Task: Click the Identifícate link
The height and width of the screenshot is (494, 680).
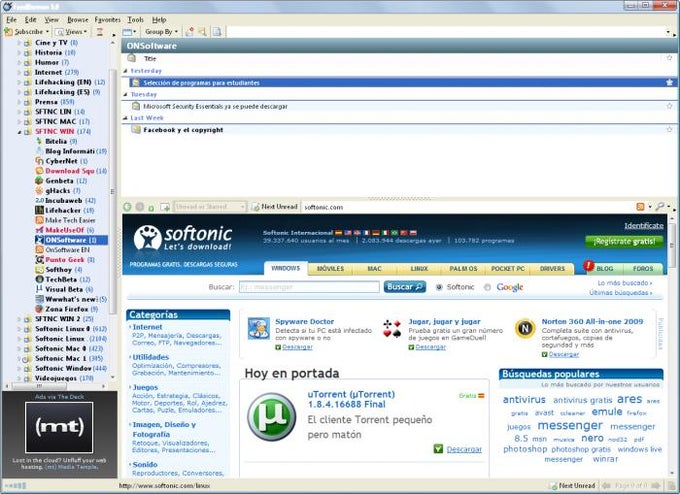Action: tap(644, 226)
